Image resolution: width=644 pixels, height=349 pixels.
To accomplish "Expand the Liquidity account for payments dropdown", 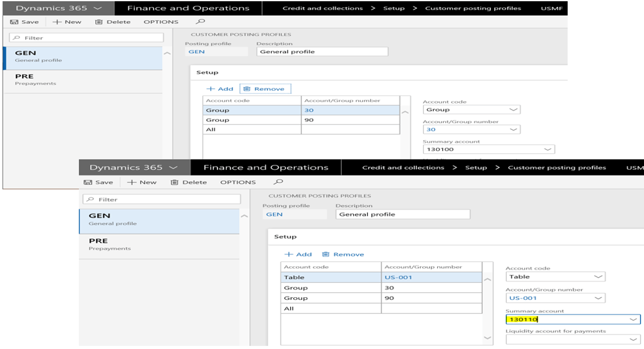I will click(x=633, y=340).
